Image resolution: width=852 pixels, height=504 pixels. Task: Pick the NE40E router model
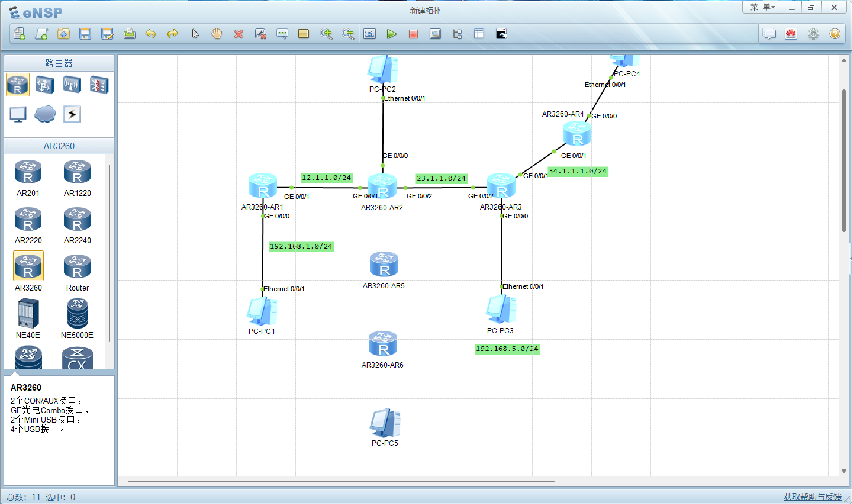[28, 314]
